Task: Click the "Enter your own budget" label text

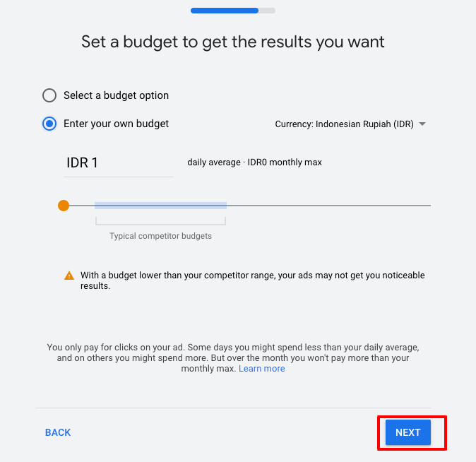Action: coord(116,124)
